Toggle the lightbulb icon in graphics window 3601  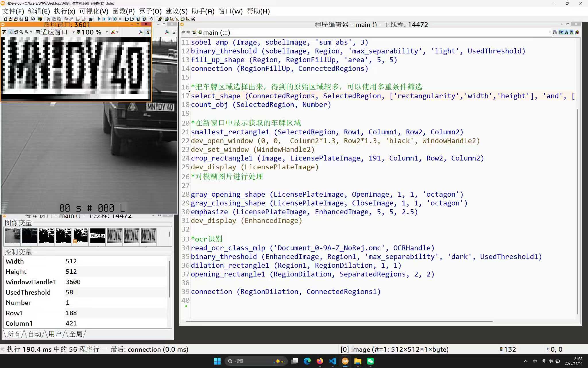click(148, 32)
